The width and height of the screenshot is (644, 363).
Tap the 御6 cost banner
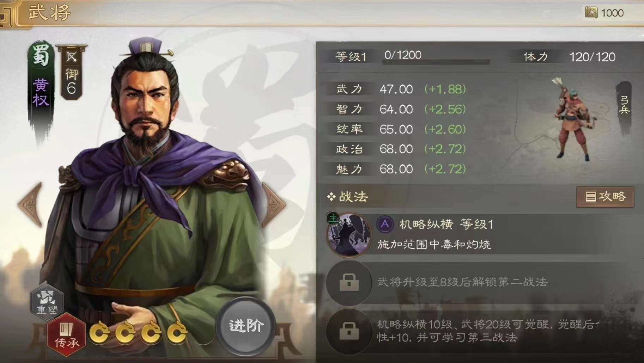72,73
